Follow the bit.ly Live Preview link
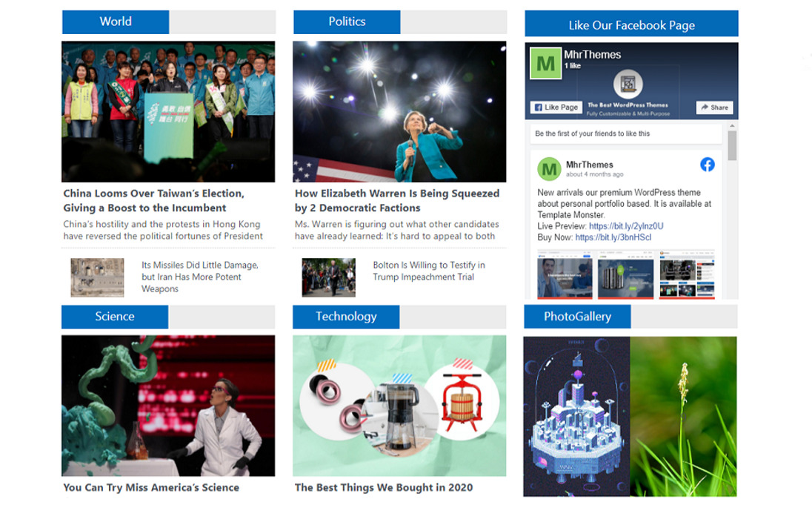 tap(626, 226)
